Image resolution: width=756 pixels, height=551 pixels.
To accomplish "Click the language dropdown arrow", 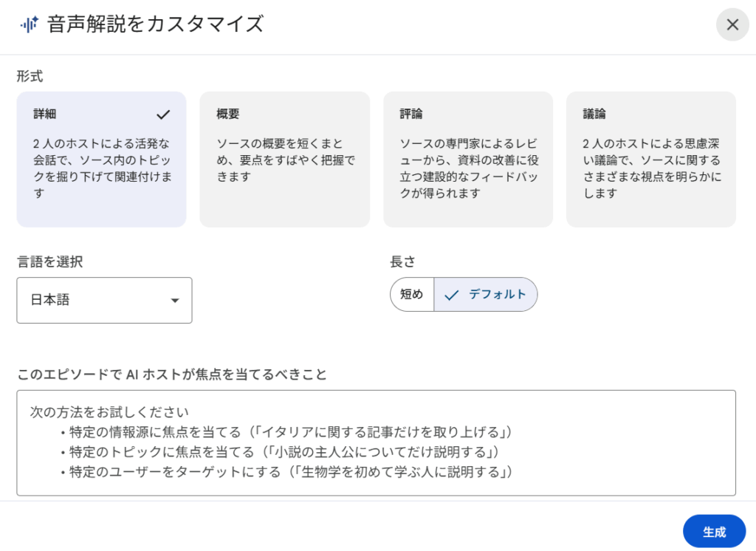I will [175, 301].
